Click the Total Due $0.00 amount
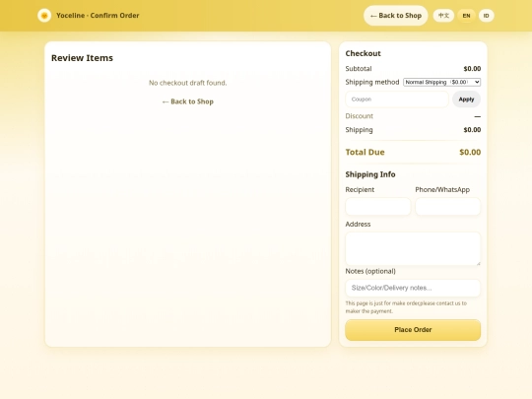 point(470,152)
